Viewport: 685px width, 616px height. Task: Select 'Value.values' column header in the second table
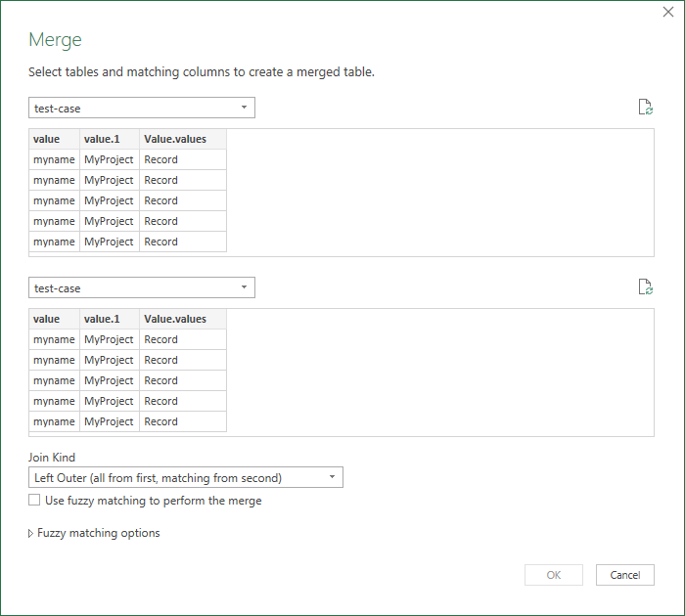coord(183,319)
